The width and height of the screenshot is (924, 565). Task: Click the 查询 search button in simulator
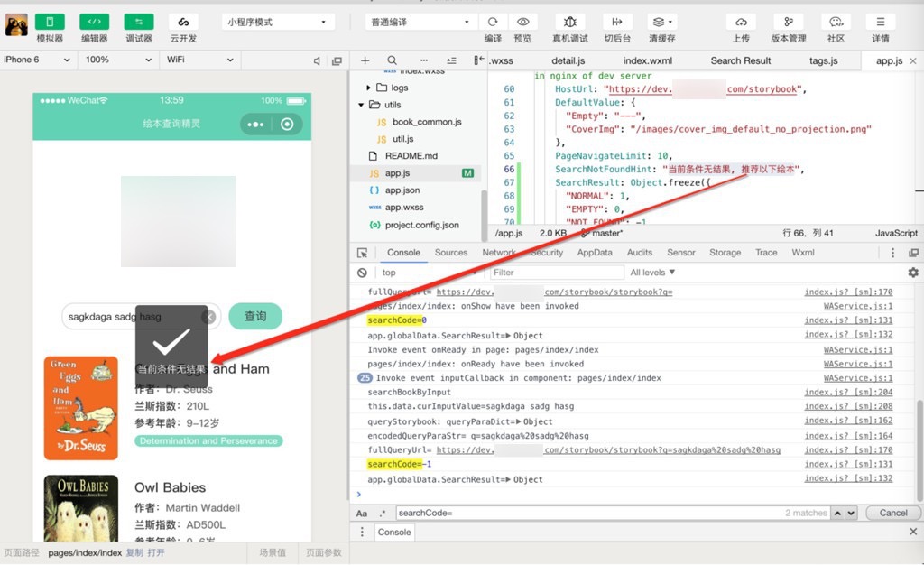click(x=255, y=317)
